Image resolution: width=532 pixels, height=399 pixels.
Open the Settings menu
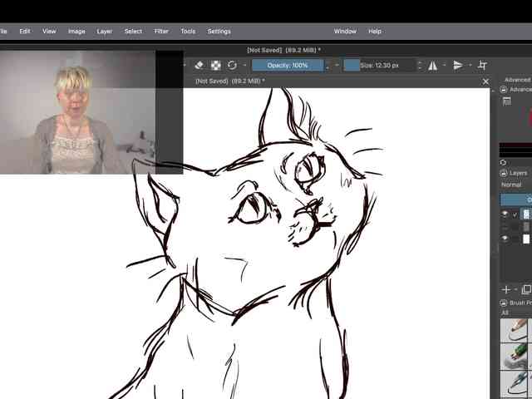(x=219, y=32)
